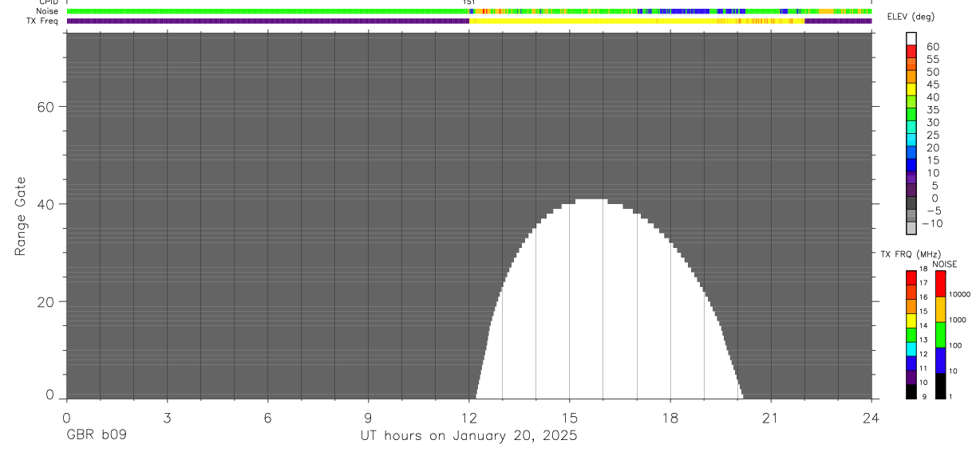Select the yellow swatch in TX FRQ legend
The height and width of the screenshot is (452, 980).
click(x=911, y=320)
